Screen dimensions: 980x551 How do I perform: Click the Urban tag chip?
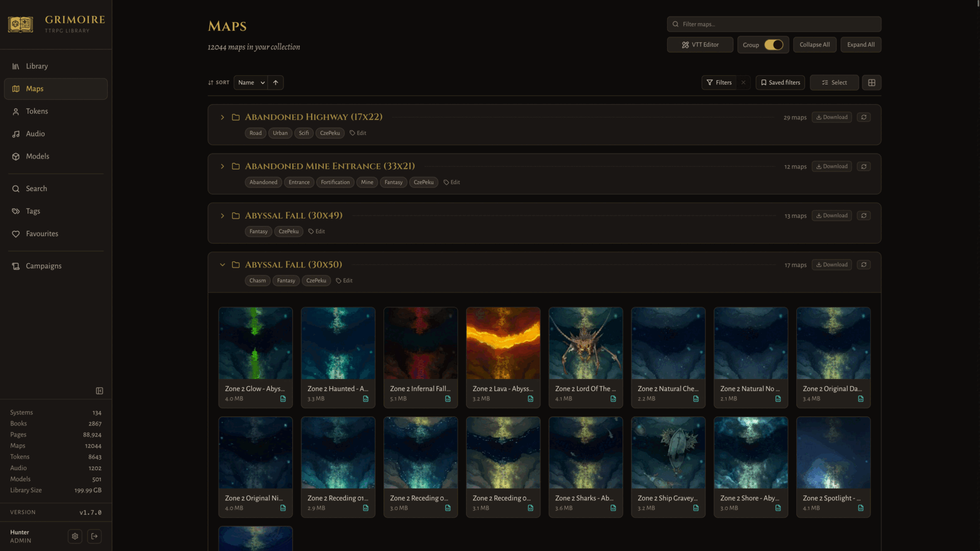pyautogui.click(x=280, y=133)
